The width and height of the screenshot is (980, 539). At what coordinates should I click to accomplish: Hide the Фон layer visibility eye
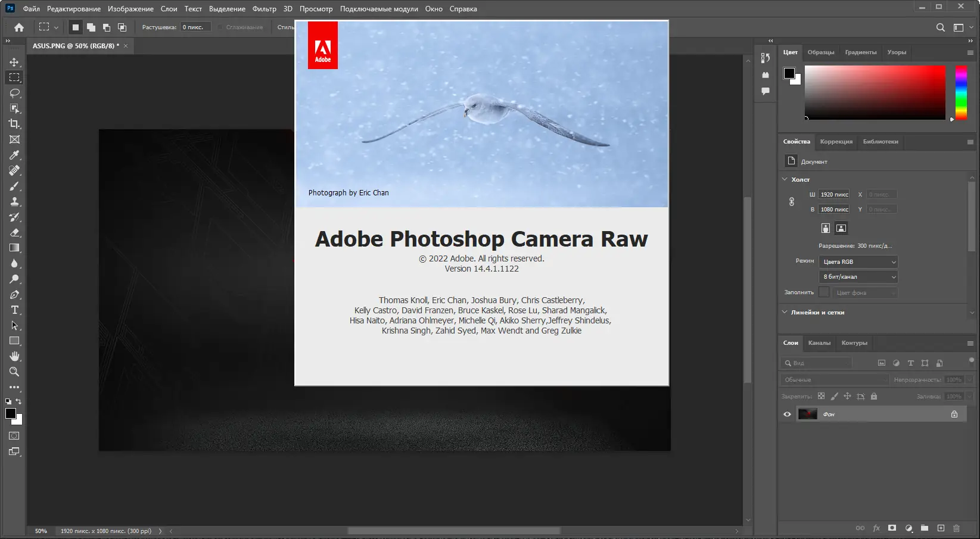click(x=787, y=414)
